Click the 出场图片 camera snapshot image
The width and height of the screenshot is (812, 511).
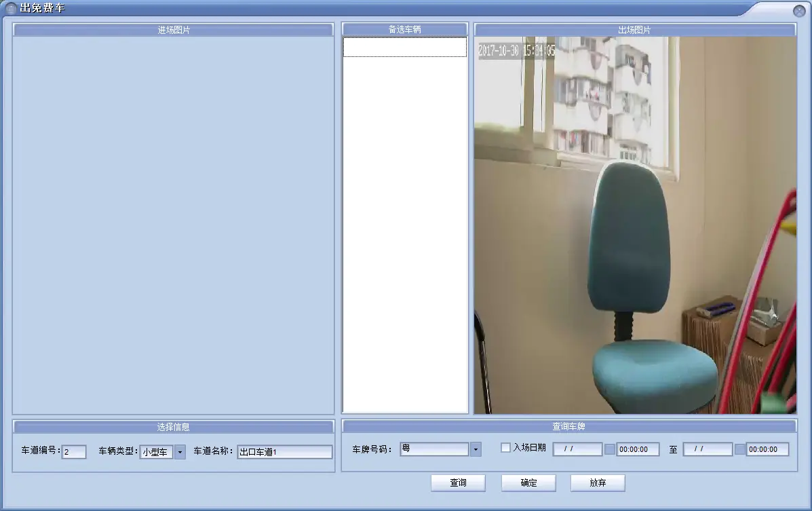(634, 225)
